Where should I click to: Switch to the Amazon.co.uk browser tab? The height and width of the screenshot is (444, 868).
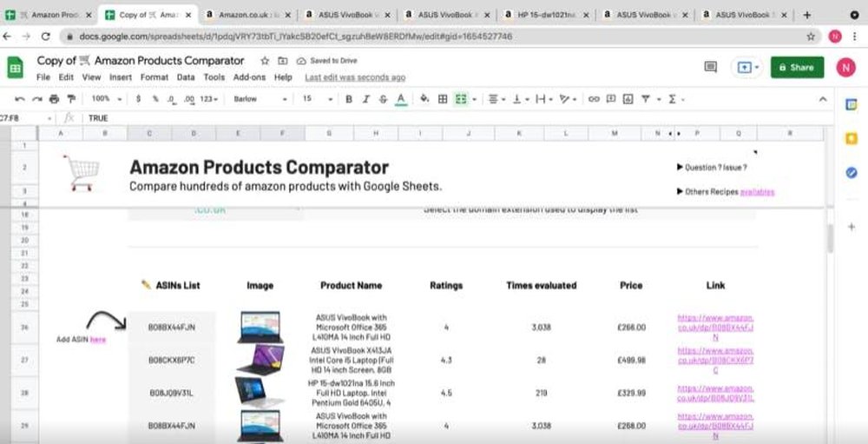(247, 15)
